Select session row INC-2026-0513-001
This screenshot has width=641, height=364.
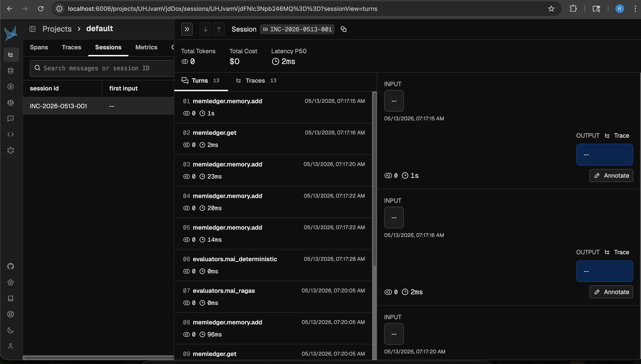[x=98, y=106]
